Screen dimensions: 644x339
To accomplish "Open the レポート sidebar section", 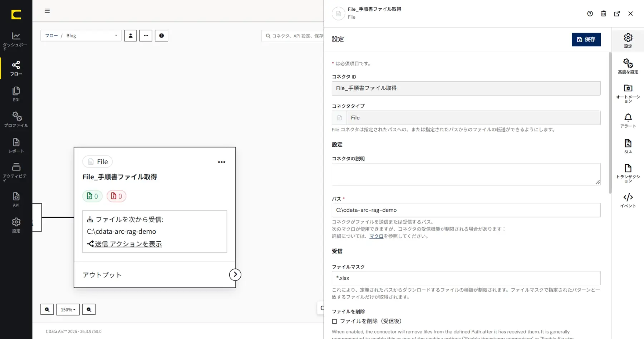I will (16, 145).
